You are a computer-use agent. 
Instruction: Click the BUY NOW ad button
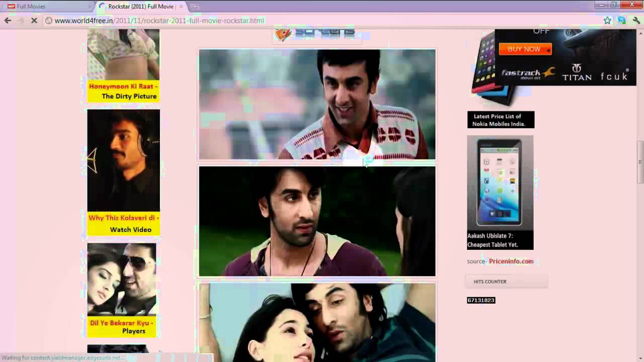525,49
